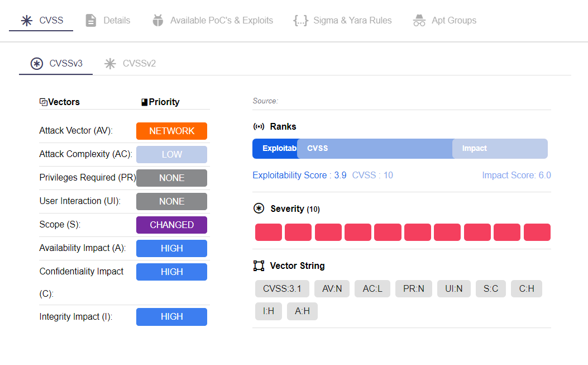Click the HIGH badge for Confidentiality Impact
This screenshot has height=365, width=588.
pyautogui.click(x=172, y=272)
